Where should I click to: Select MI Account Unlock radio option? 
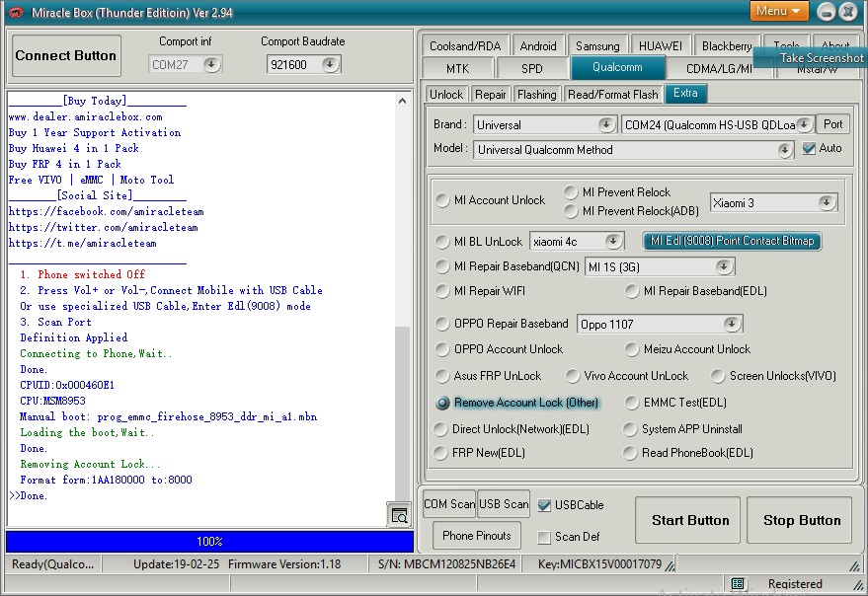(x=442, y=200)
